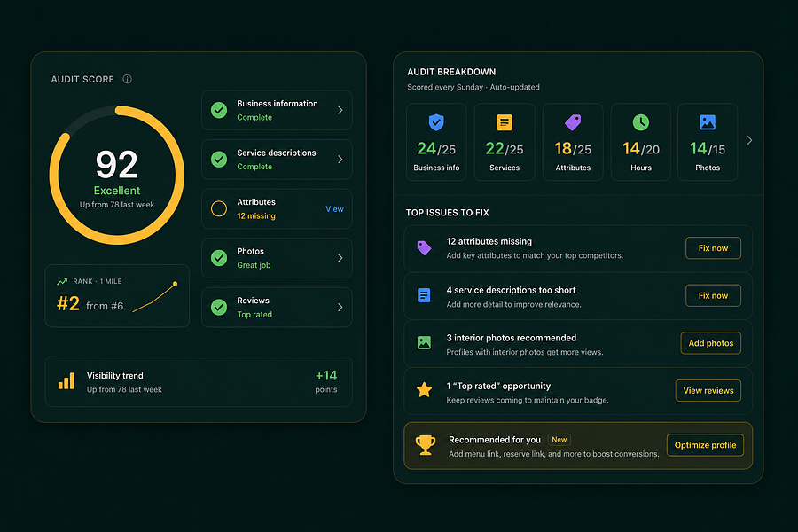Click the blue shield Business info icon
The height and width of the screenshot is (532, 798).
point(436,122)
